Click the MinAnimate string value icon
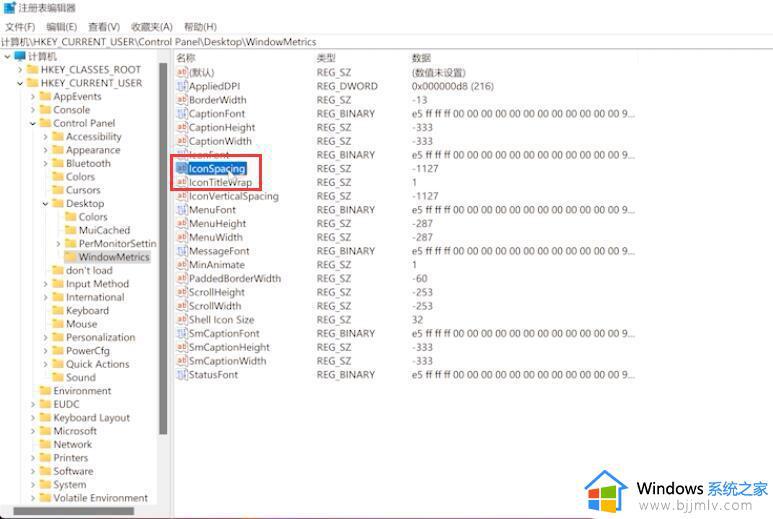Viewport: 773px width, 519px height. (182, 265)
